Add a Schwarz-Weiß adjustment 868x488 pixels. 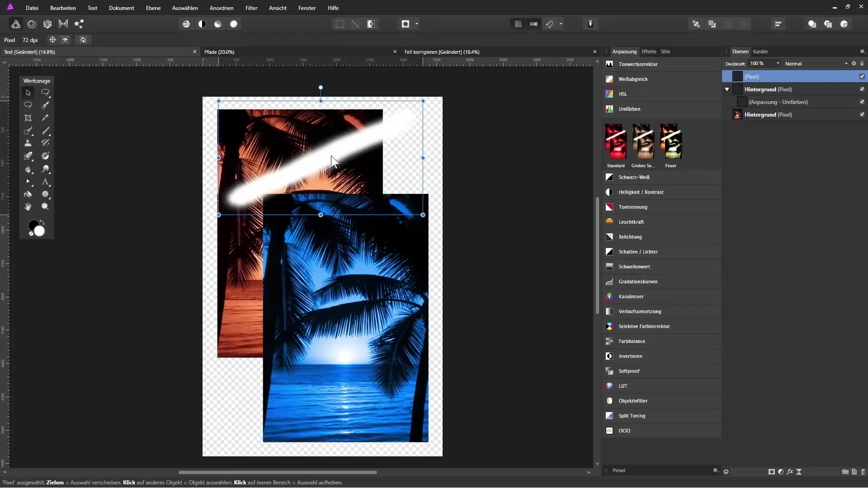pyautogui.click(x=662, y=177)
